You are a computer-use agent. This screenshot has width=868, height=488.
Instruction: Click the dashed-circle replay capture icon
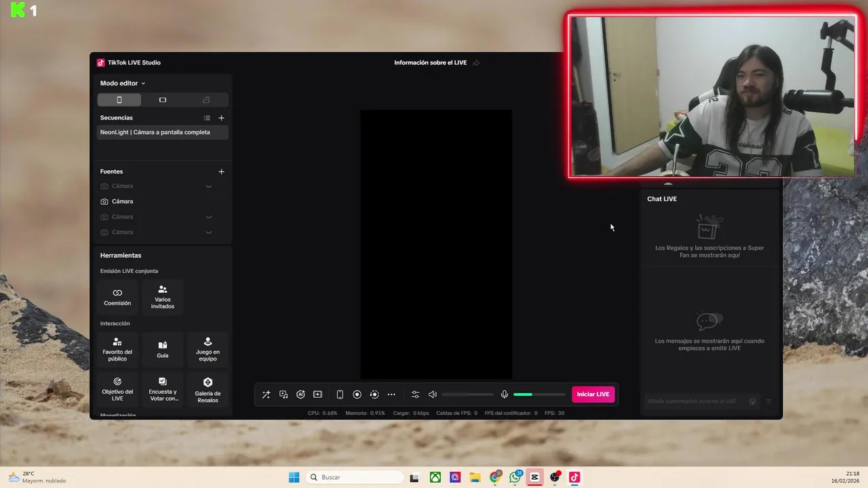tap(374, 394)
